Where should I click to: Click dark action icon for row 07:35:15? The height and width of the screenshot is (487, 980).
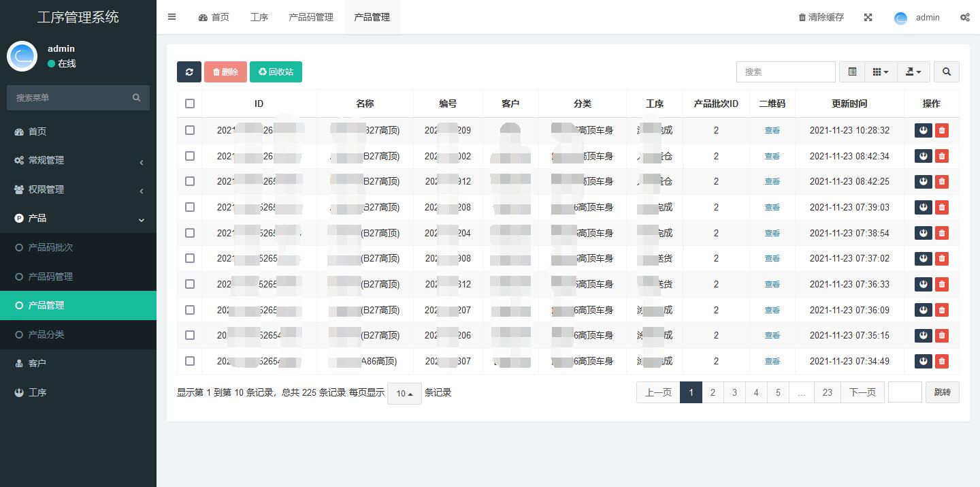tap(924, 335)
